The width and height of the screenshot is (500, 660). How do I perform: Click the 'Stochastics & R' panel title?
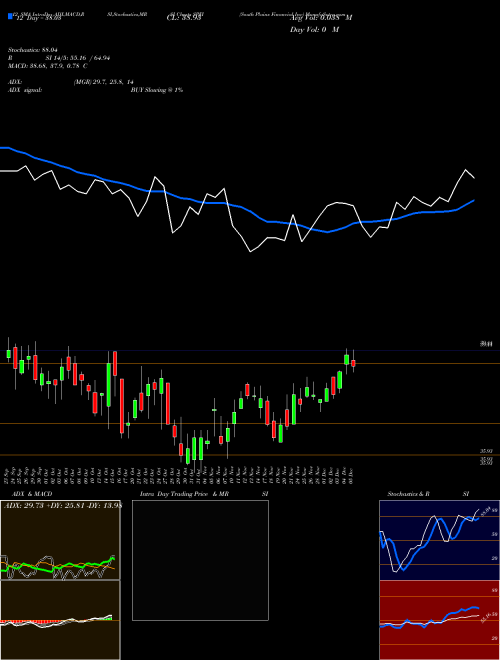point(408,494)
